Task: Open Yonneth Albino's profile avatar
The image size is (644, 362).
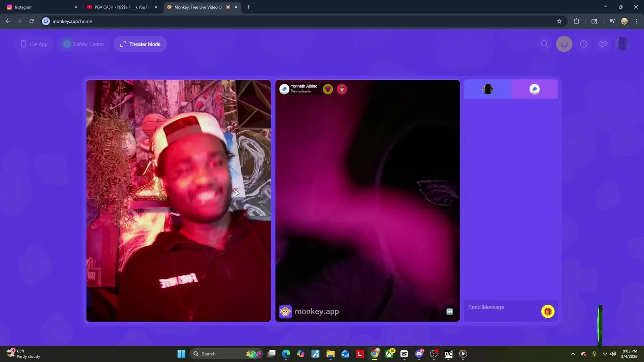Action: [284, 89]
